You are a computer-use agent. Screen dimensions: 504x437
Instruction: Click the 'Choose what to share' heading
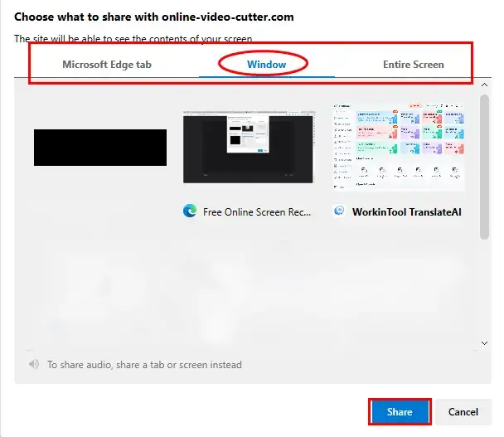[154, 17]
